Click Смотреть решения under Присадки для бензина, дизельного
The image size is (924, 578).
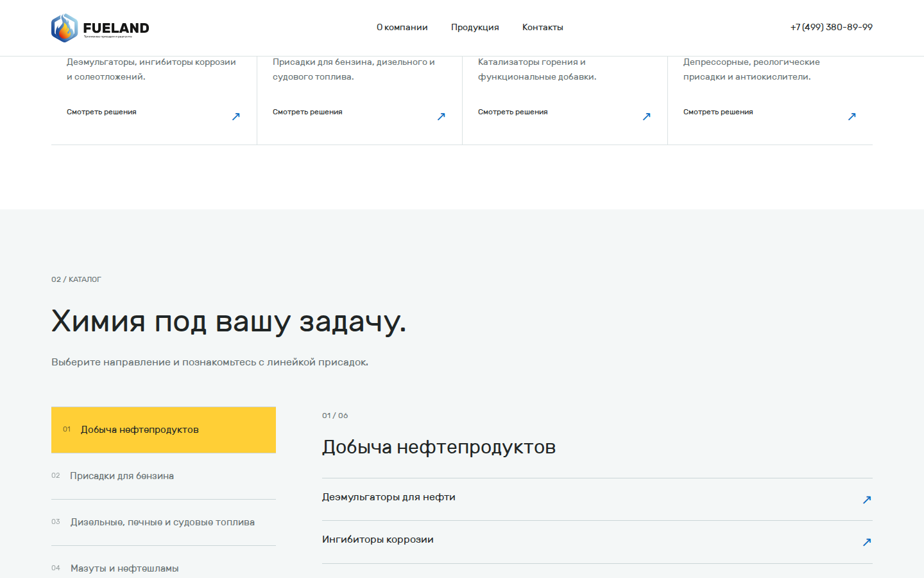click(x=307, y=112)
